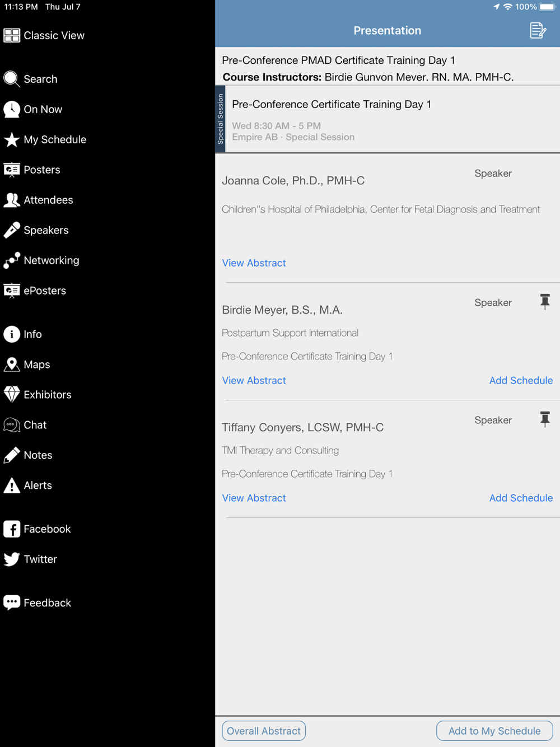Screen dimensions: 560x747
Task: Tap the Exhibitors diamond icon
Action: tap(12, 395)
